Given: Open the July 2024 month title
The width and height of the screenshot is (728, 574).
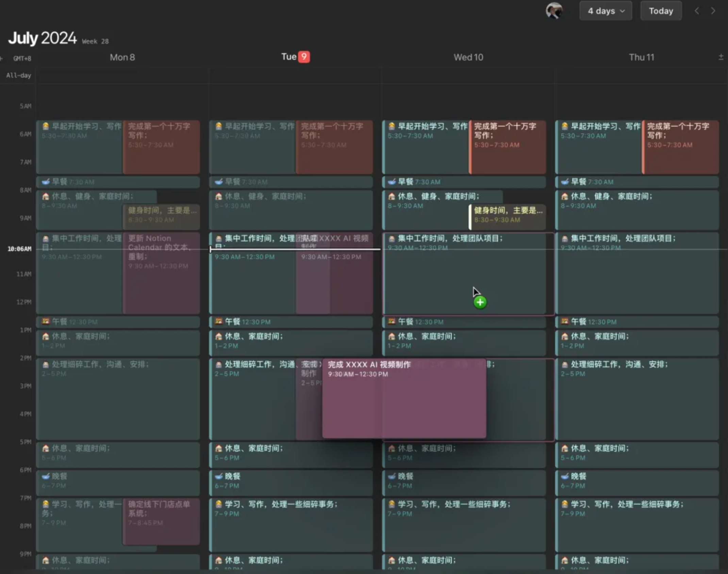Looking at the screenshot, I should [42, 38].
